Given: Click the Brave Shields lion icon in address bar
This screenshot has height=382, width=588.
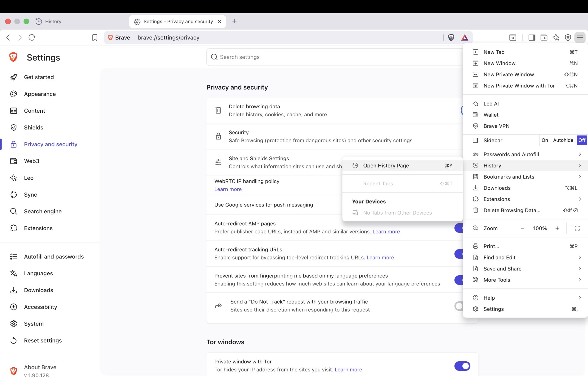Looking at the screenshot, I should 451,37.
